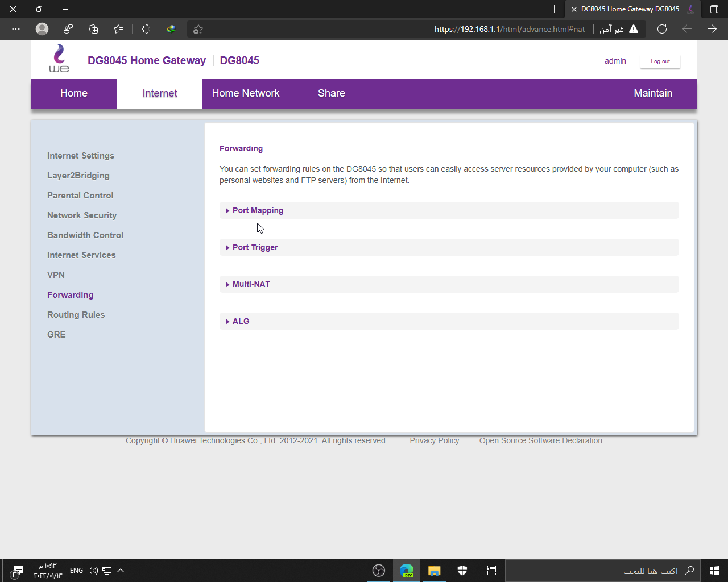The width and height of the screenshot is (728, 582).
Task: Click the Log out button
Action: pyautogui.click(x=660, y=61)
